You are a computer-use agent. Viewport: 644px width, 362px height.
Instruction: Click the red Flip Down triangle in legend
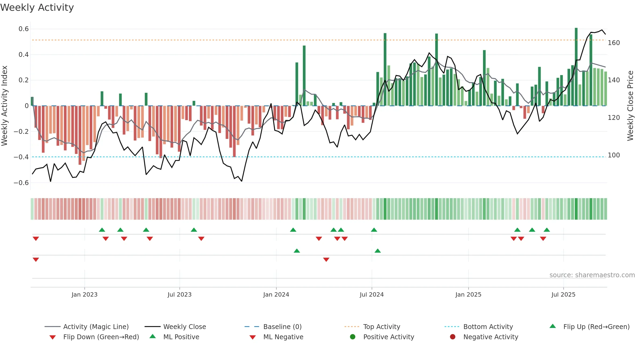click(53, 337)
